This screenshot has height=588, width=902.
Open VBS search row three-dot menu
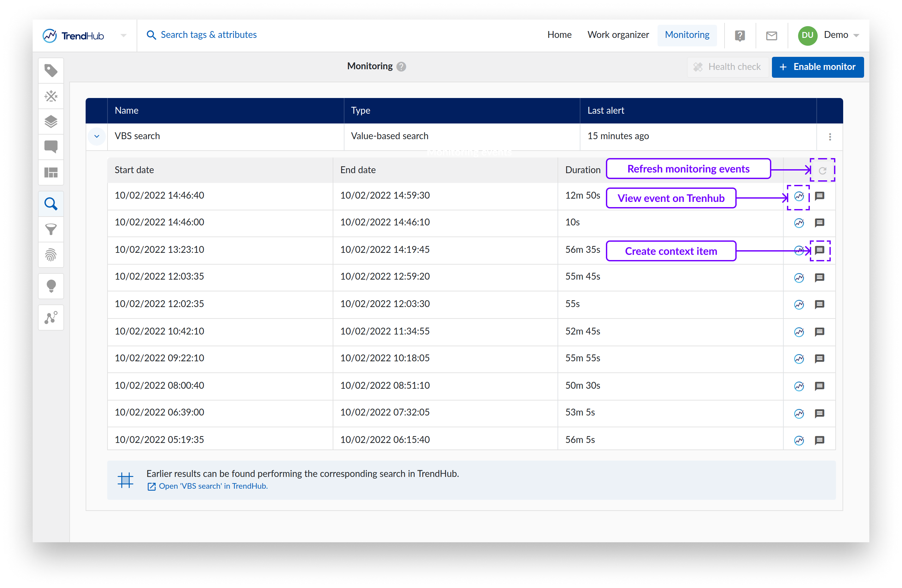(x=830, y=137)
